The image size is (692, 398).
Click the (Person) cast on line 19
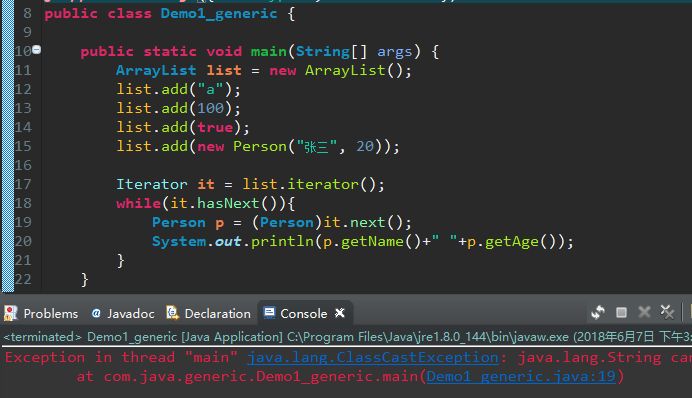287,222
